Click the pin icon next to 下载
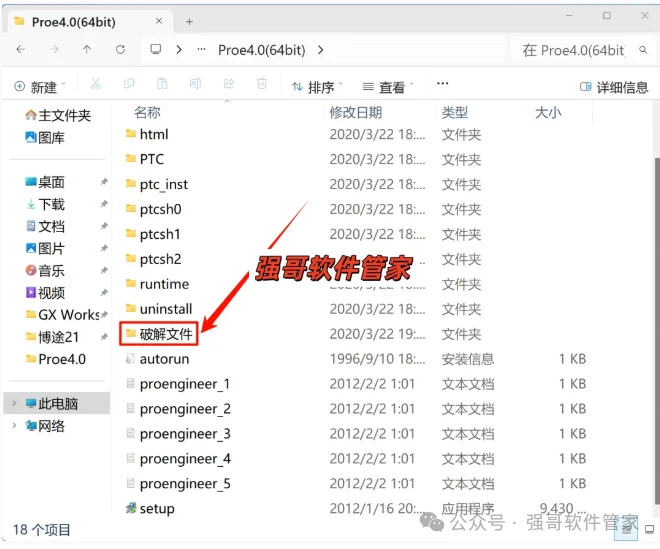The image size is (660, 549). [104, 204]
